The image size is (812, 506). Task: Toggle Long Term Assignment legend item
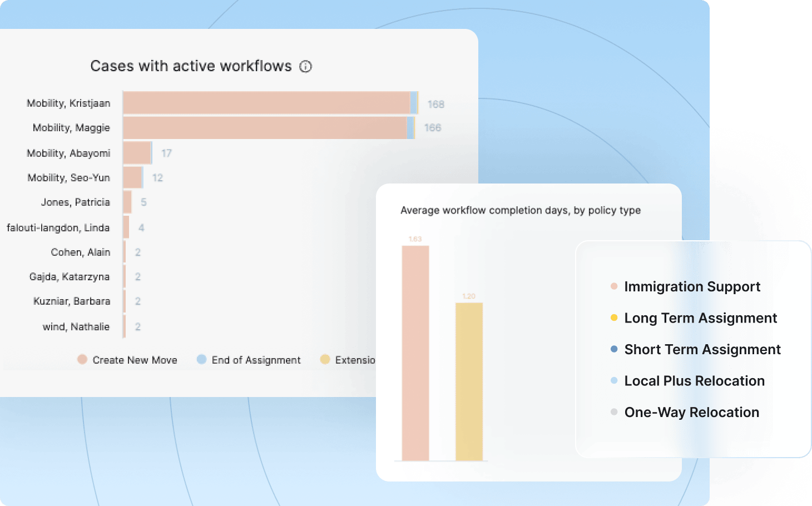coord(700,318)
